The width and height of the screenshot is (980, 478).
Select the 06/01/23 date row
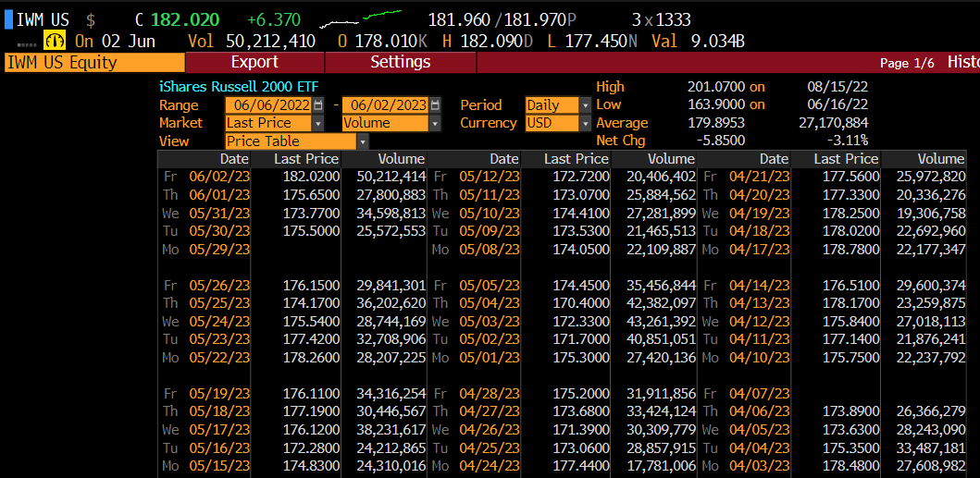click(x=219, y=195)
